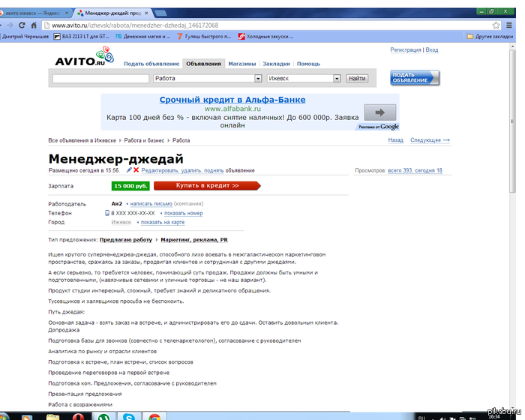525x420 pixels.
Task: Click the 'показать номер' link
Action: (182, 213)
